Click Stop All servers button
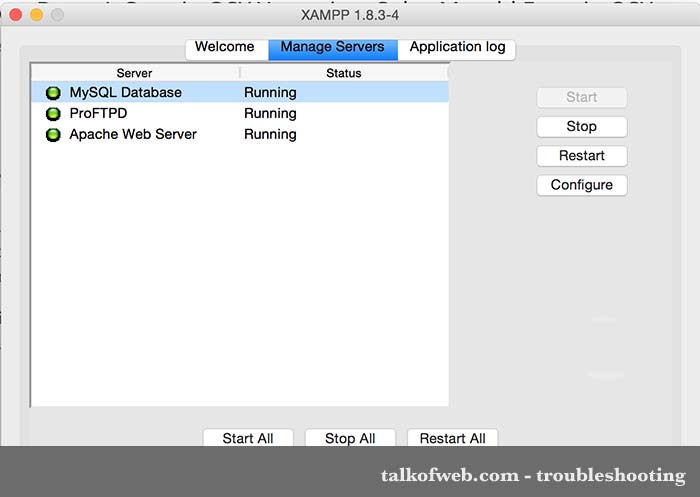 (350, 438)
